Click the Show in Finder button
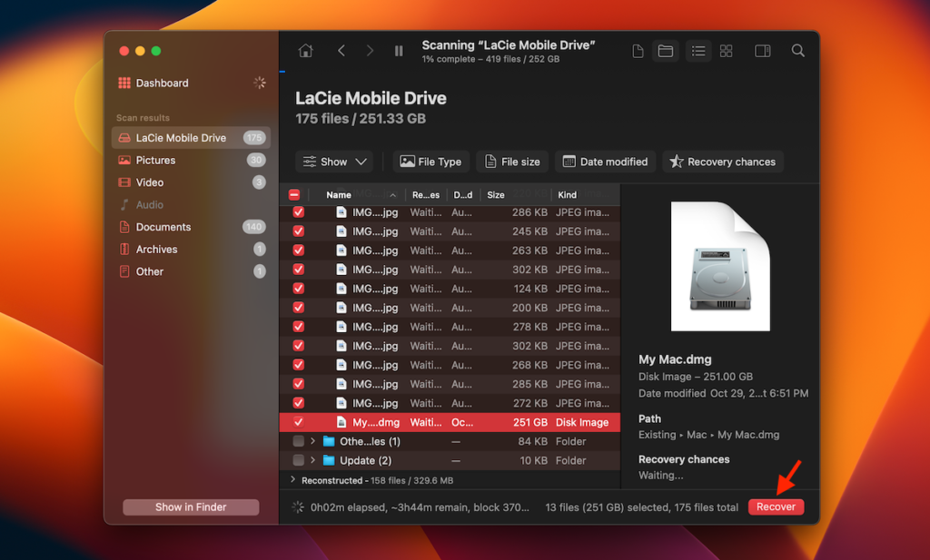Screen dimensions: 930x560 [191, 506]
